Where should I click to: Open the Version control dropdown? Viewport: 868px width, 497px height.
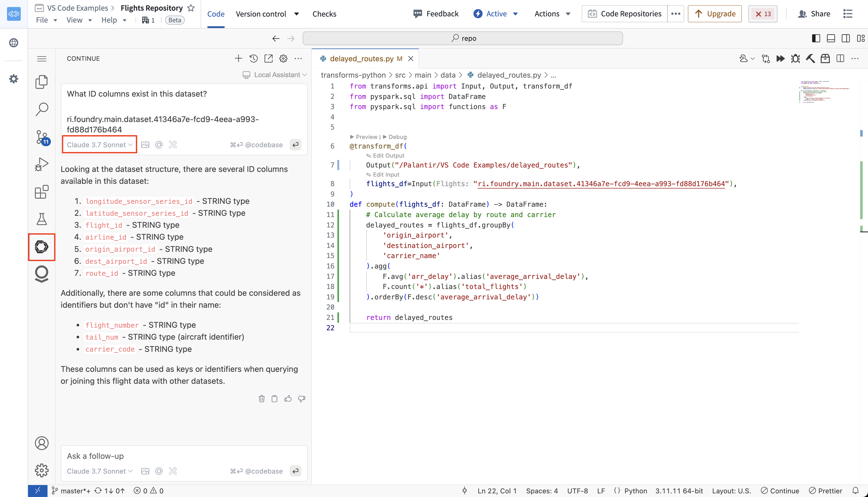pos(268,14)
